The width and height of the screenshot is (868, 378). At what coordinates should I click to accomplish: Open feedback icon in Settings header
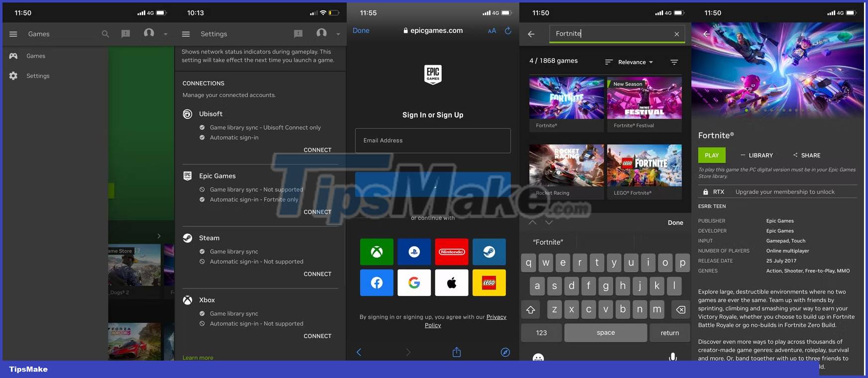(x=298, y=34)
